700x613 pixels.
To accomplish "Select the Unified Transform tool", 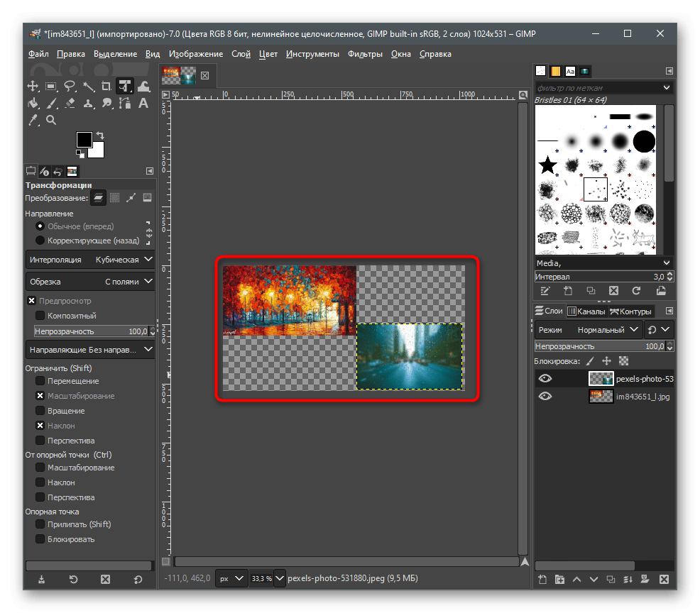I will (x=125, y=86).
